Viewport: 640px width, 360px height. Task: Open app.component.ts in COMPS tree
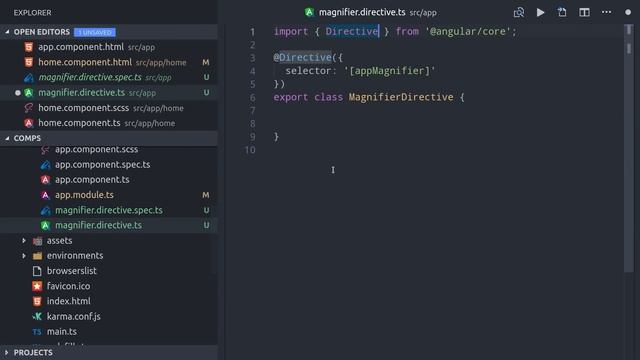pyautogui.click(x=109, y=180)
